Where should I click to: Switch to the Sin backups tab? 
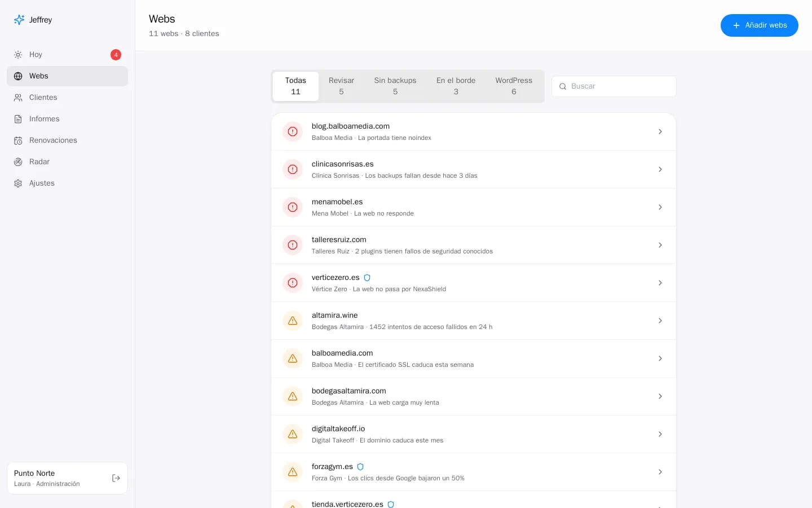click(x=395, y=86)
